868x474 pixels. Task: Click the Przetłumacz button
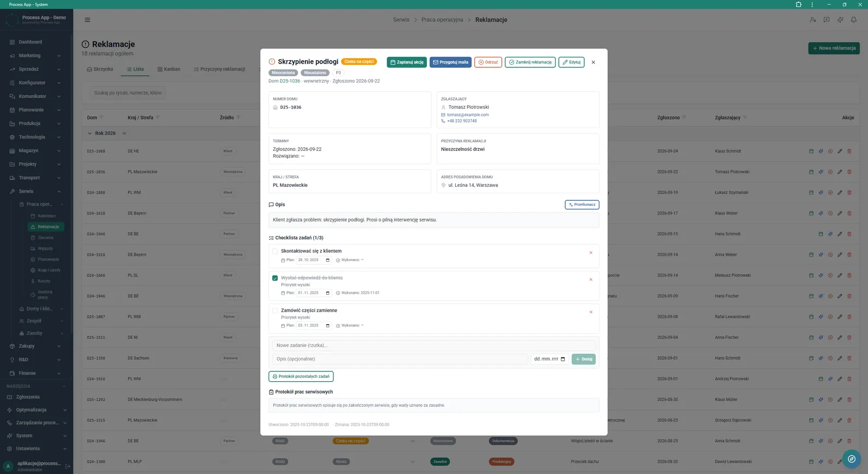(582, 205)
